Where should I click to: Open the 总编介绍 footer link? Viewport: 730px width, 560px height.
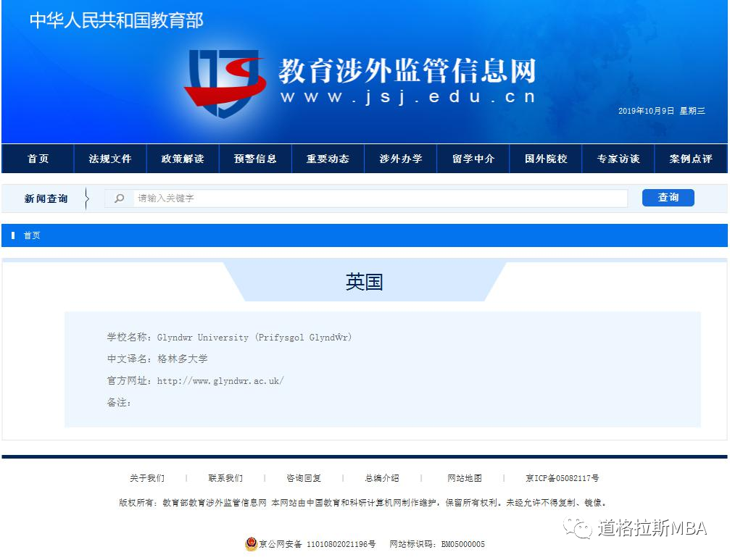pos(382,478)
